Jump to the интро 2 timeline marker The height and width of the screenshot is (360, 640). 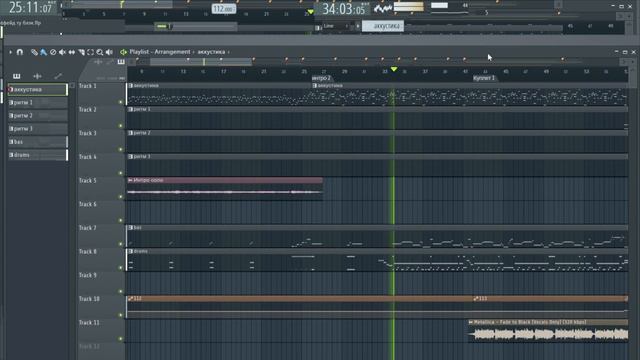pyautogui.click(x=321, y=78)
